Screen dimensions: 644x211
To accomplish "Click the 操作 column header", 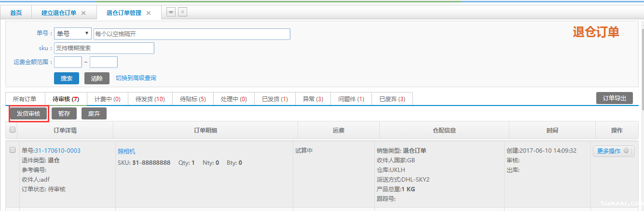I will [x=617, y=130].
